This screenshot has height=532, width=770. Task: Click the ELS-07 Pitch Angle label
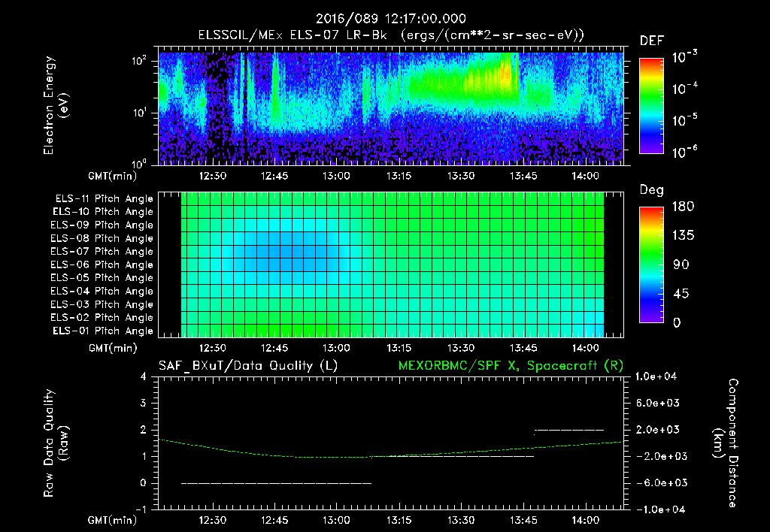point(102,251)
